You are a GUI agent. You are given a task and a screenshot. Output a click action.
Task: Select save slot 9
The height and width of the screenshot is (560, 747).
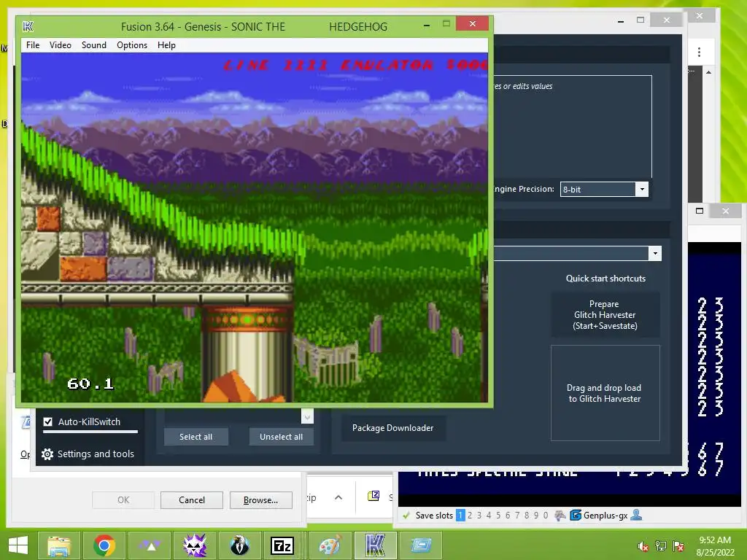[536, 516]
